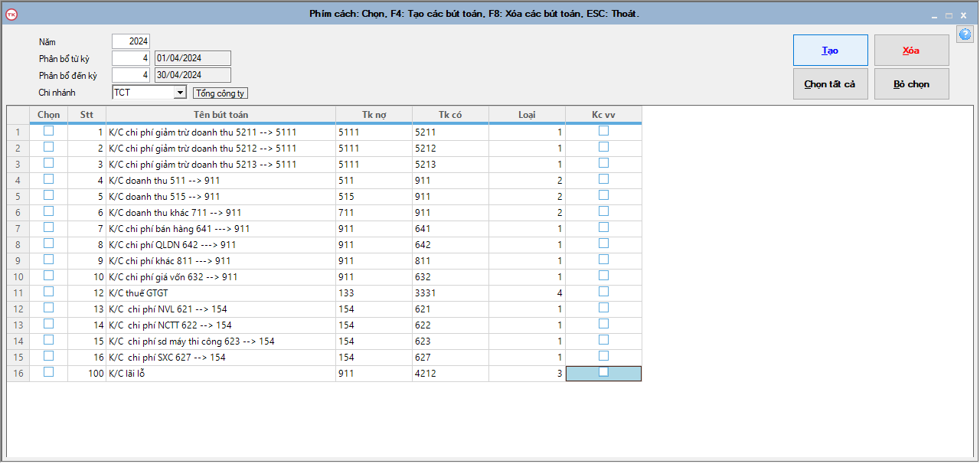This screenshot has height=464, width=980.
Task: Click the Chọn tất cả button
Action: pyautogui.click(x=830, y=84)
